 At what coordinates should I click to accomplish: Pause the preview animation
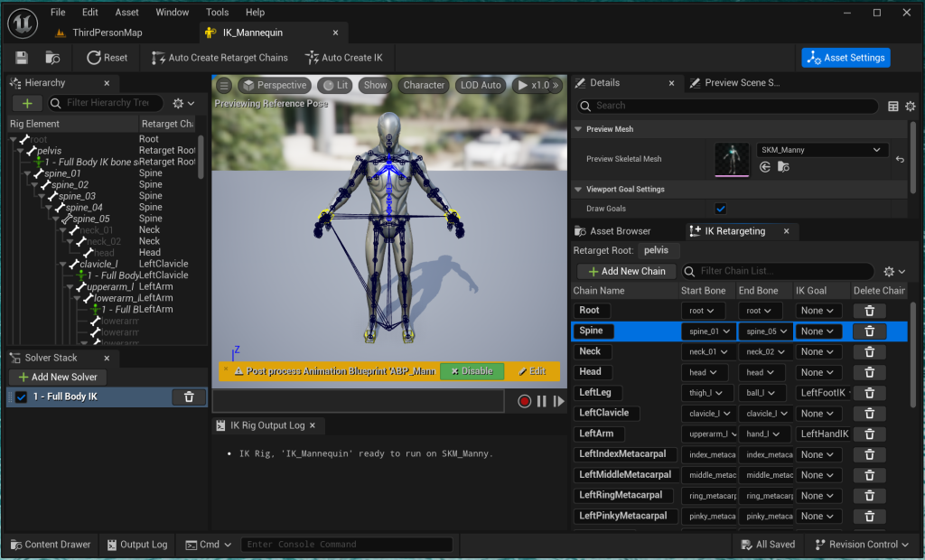542,401
